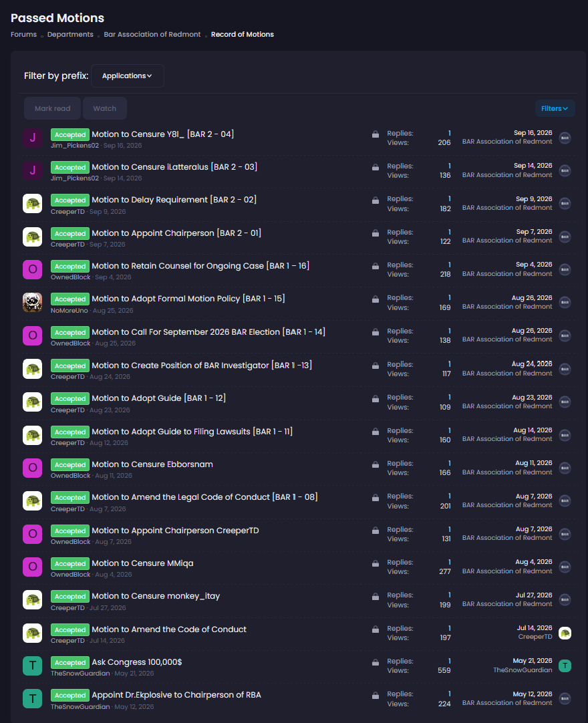Click OwnedBlock avatar on Retain Counsel thread
Viewport: 588px width, 723px height.
32,270
